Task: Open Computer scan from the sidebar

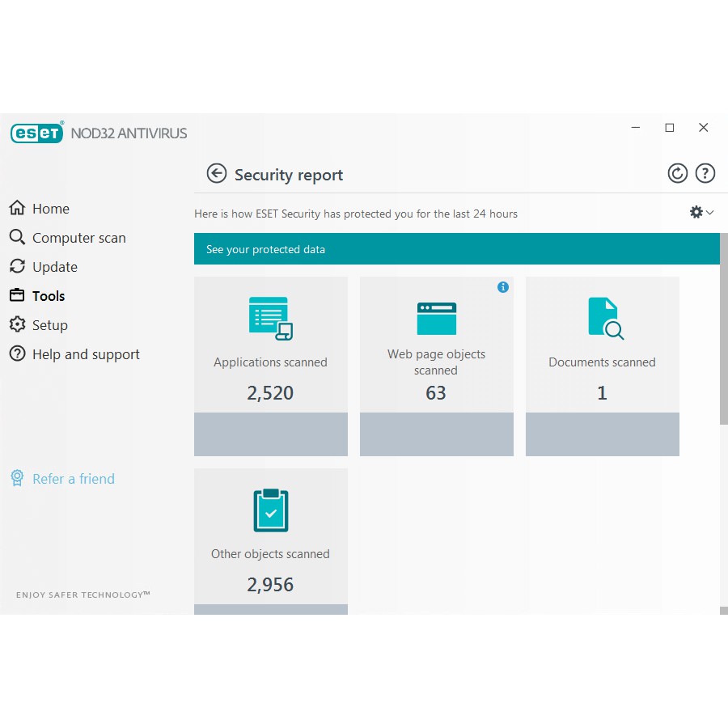Action: [78, 238]
